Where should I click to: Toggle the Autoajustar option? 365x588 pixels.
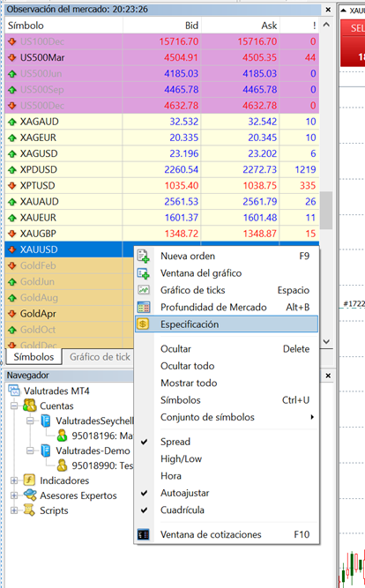click(227, 493)
